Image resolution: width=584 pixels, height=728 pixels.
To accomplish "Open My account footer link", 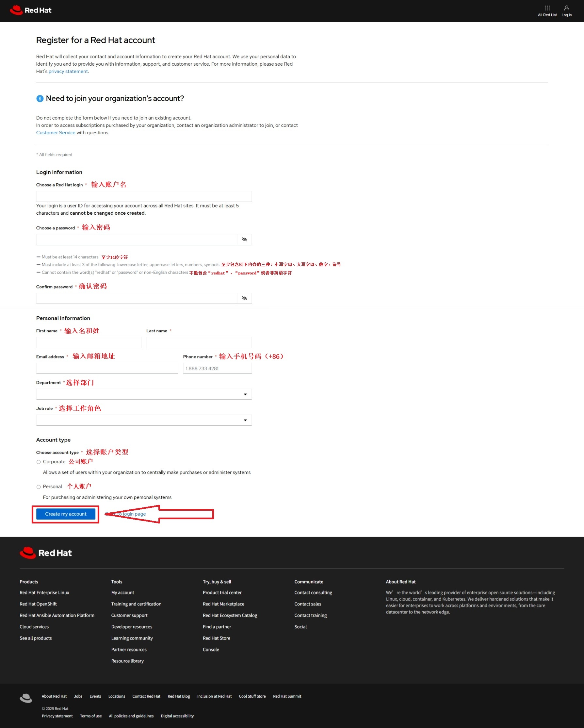I will [122, 593].
